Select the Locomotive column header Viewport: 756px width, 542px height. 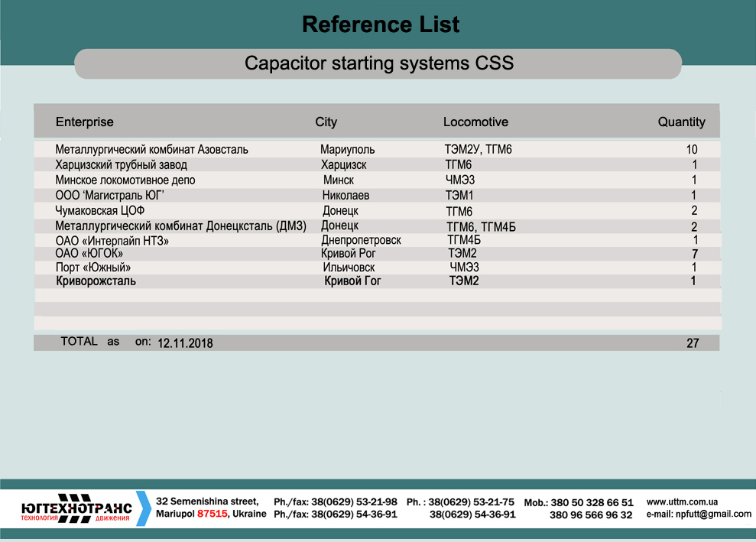click(475, 122)
